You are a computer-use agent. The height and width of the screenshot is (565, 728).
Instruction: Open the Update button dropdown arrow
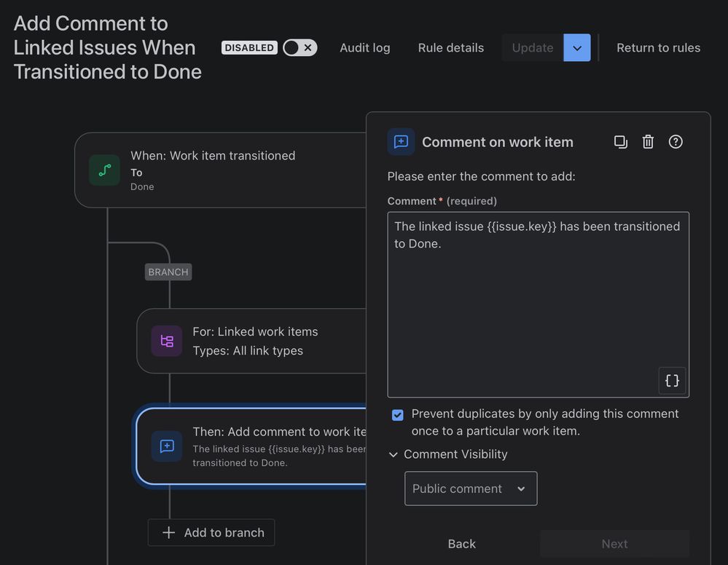tap(576, 48)
